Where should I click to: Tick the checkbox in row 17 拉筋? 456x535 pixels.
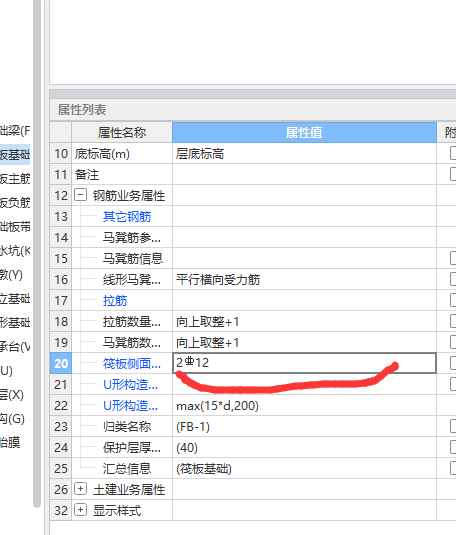[x=453, y=300]
